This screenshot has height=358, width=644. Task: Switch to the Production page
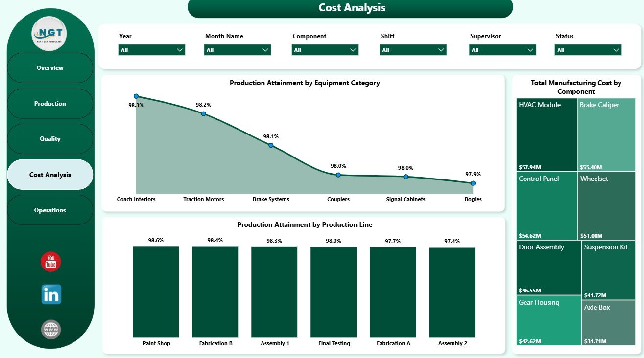pos(50,104)
